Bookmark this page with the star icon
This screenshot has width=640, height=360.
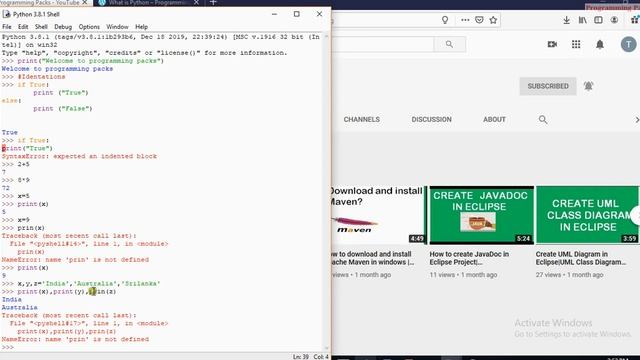(x=493, y=20)
